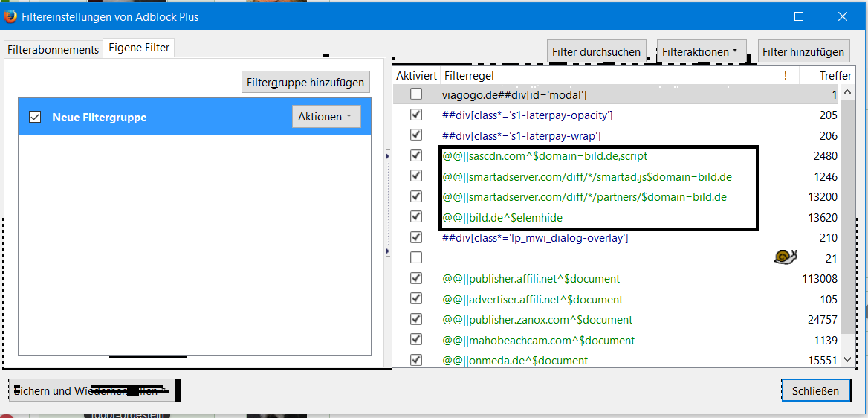Click the Filtergruppe hinzufügen button
The height and width of the screenshot is (418, 868).
(x=305, y=83)
